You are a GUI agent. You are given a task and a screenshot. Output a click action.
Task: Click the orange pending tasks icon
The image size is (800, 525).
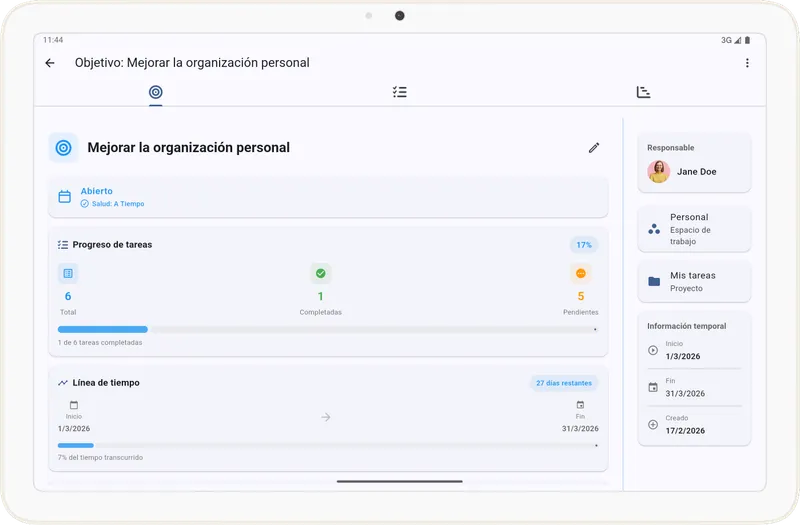580,273
